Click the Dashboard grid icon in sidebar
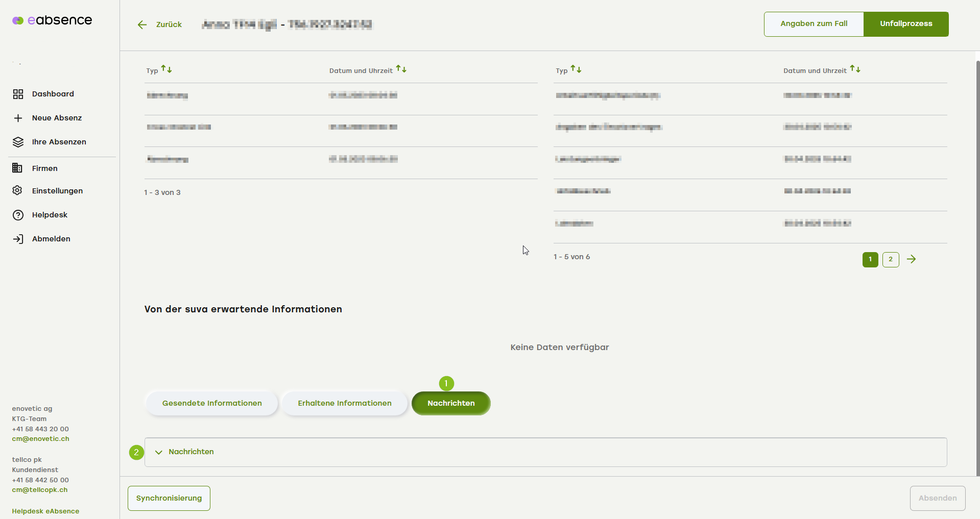This screenshot has height=519, width=980. click(x=18, y=94)
